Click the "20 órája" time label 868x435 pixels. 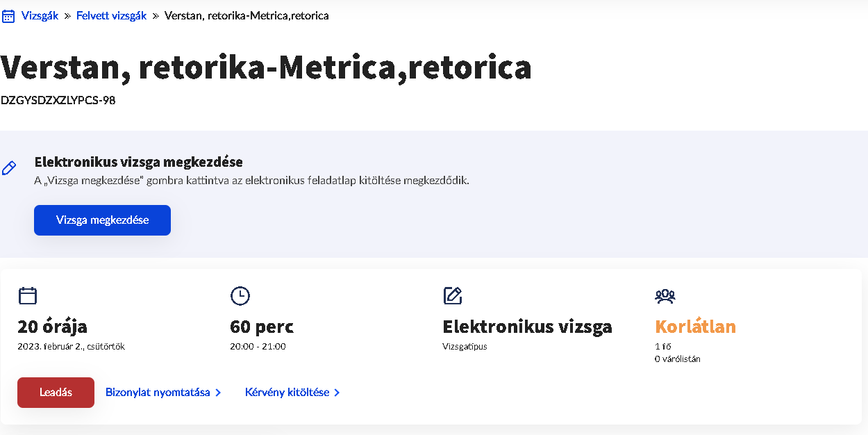[x=52, y=327]
